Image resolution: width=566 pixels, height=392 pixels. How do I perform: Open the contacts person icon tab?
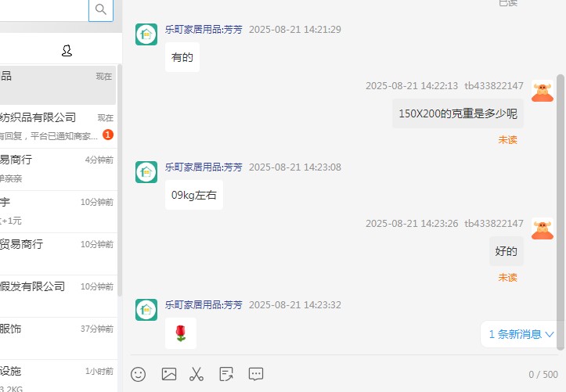tap(67, 51)
